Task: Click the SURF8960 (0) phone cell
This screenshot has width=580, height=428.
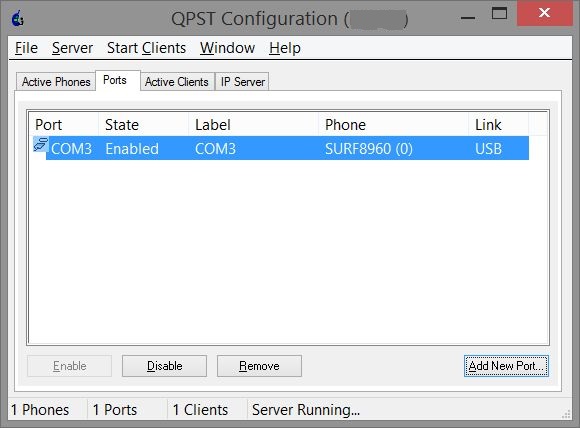Action: click(x=369, y=149)
